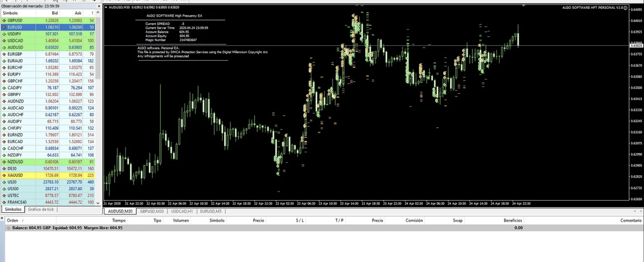The height and width of the screenshot is (262, 644).
Task: Click the T / P column header
Action: tap(325, 220)
